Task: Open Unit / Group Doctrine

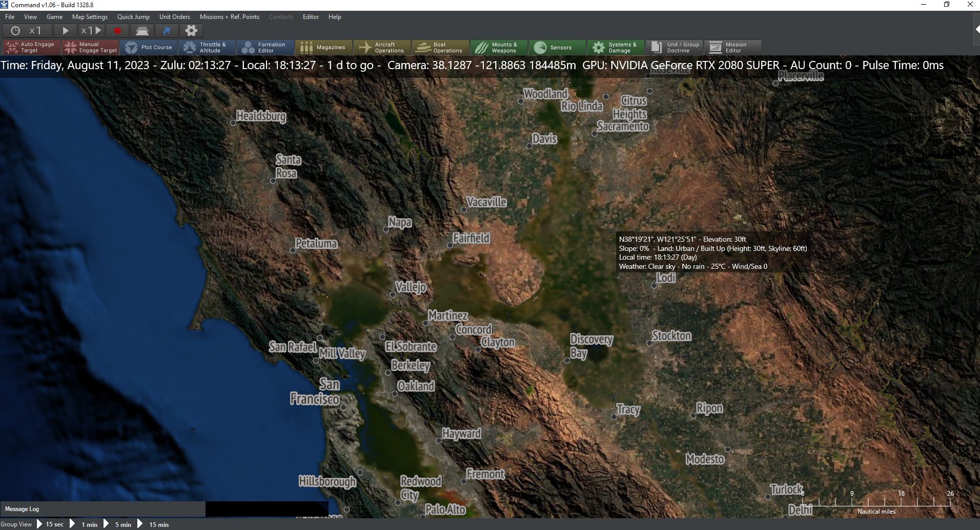Action: coord(675,48)
